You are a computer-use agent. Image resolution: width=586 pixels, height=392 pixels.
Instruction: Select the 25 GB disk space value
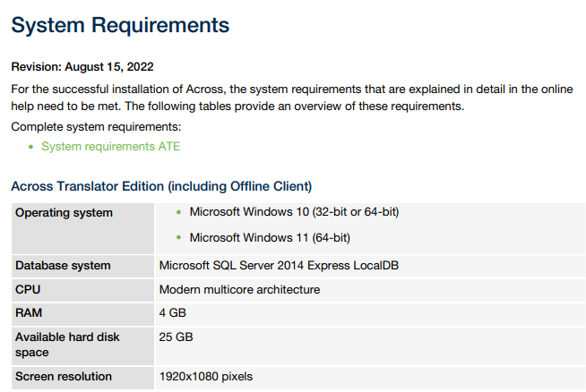pyautogui.click(x=176, y=337)
